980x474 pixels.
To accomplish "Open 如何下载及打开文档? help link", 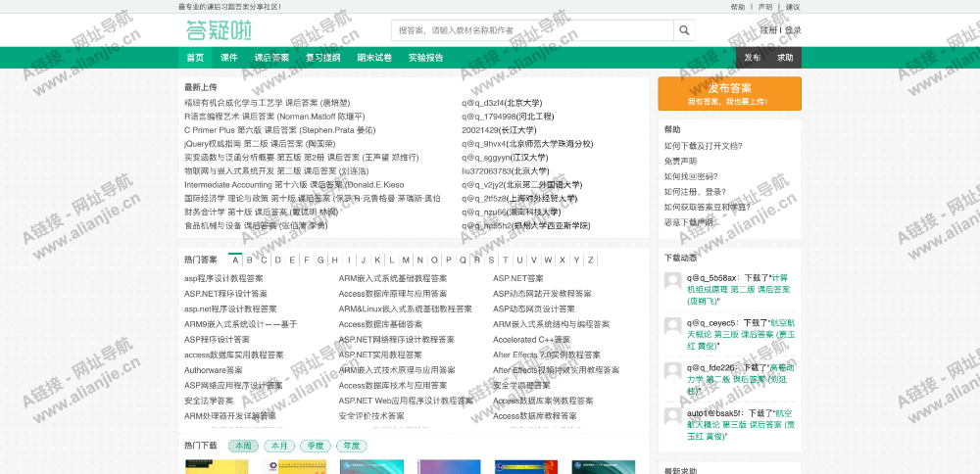I will click(703, 146).
